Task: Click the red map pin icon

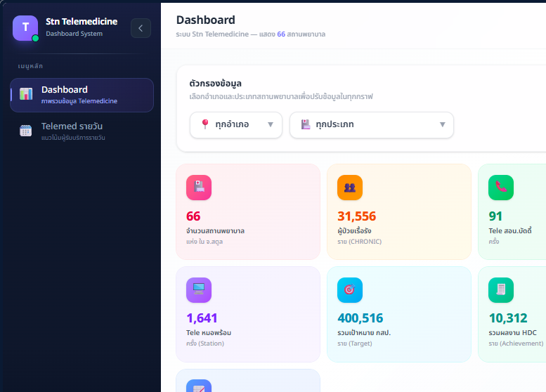Action: point(205,124)
